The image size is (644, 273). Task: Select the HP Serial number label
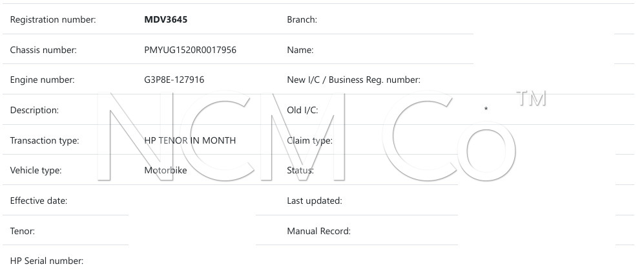point(47,261)
